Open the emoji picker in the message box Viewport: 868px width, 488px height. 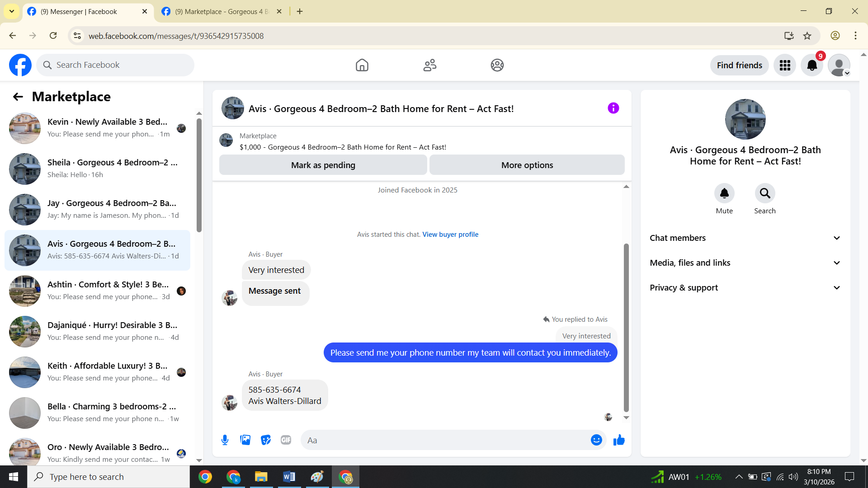click(596, 440)
